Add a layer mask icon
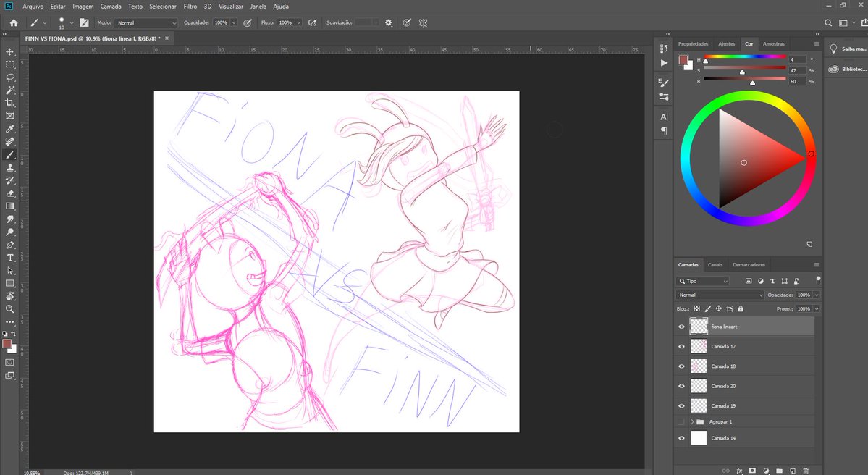 pos(752,471)
